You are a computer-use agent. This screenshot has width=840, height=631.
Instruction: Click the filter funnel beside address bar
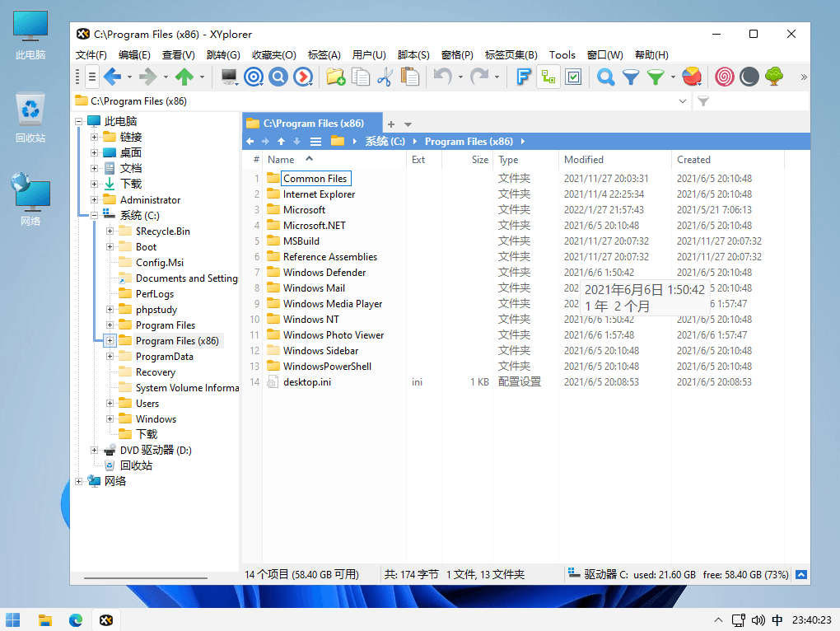pyautogui.click(x=703, y=101)
